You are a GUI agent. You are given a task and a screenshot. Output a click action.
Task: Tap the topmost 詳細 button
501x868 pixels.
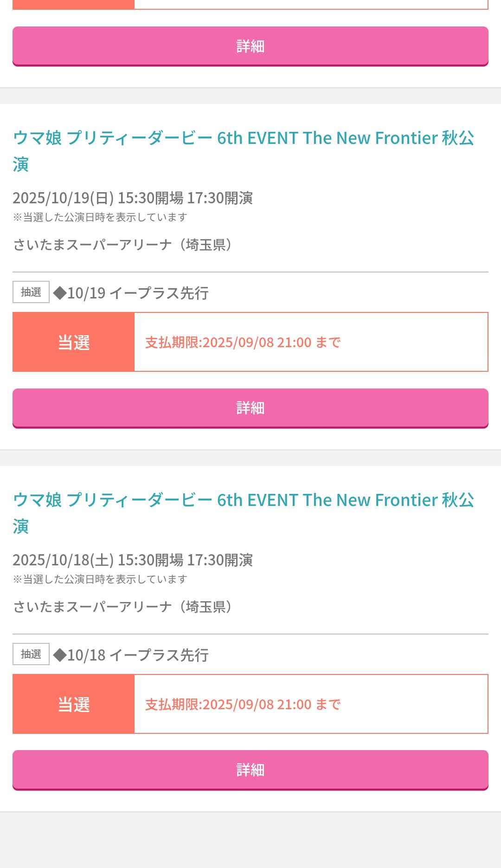tap(250, 46)
